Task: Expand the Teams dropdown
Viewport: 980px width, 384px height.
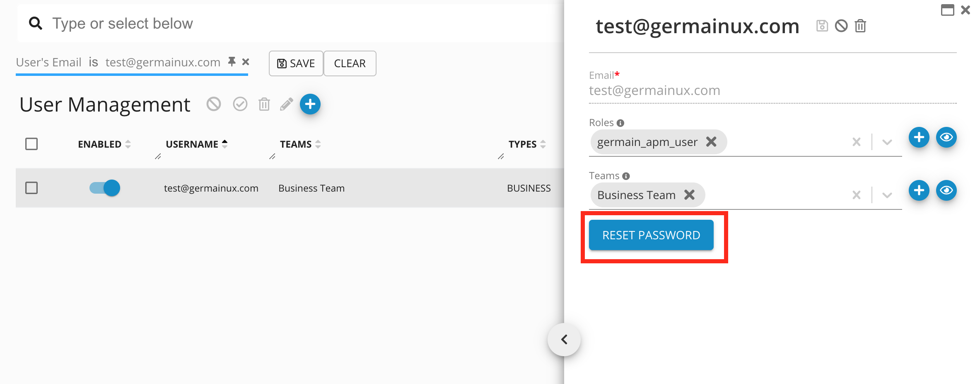Action: pos(887,195)
